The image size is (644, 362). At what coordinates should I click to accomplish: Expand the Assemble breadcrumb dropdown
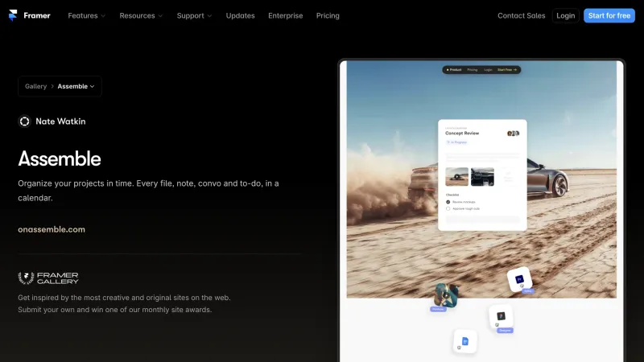(x=76, y=86)
